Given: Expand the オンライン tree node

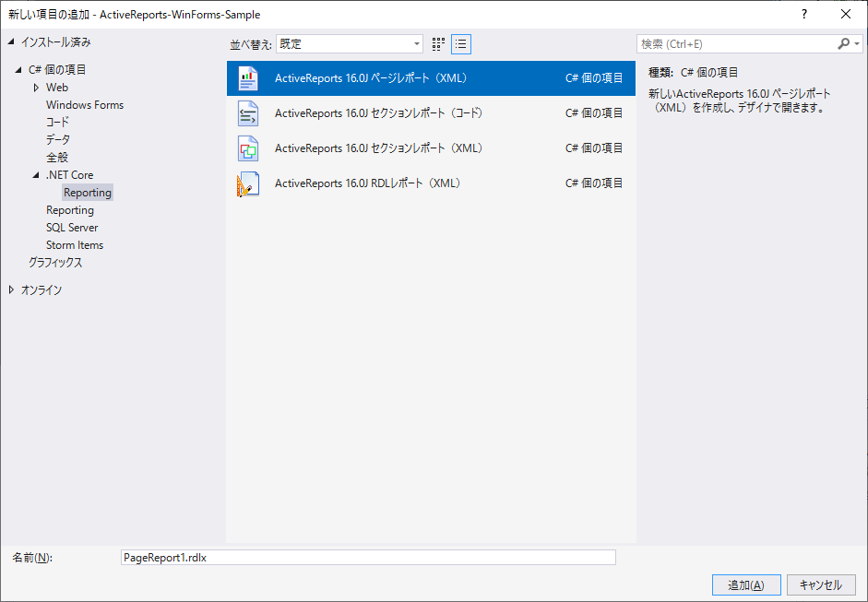Looking at the screenshot, I should coord(12,289).
